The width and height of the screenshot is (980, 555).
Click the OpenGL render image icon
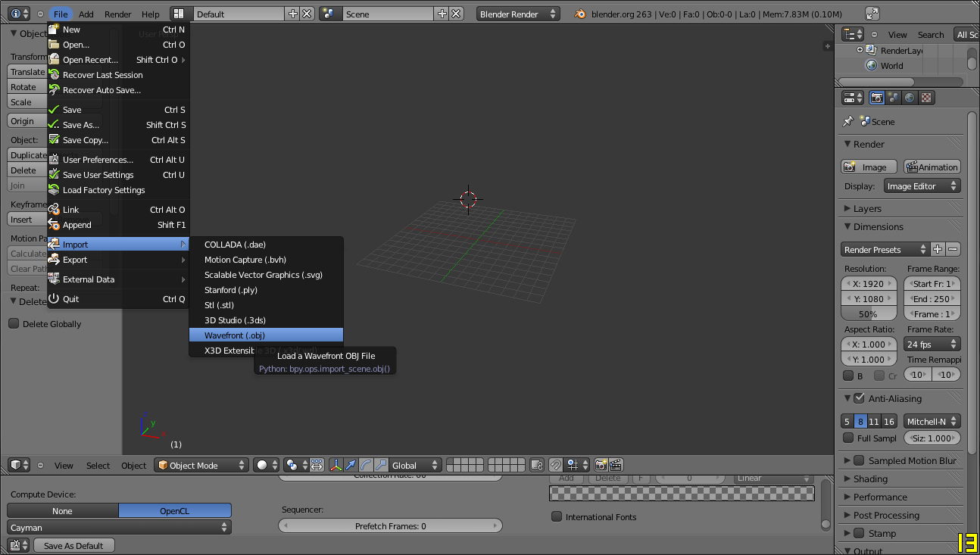pyautogui.click(x=601, y=465)
